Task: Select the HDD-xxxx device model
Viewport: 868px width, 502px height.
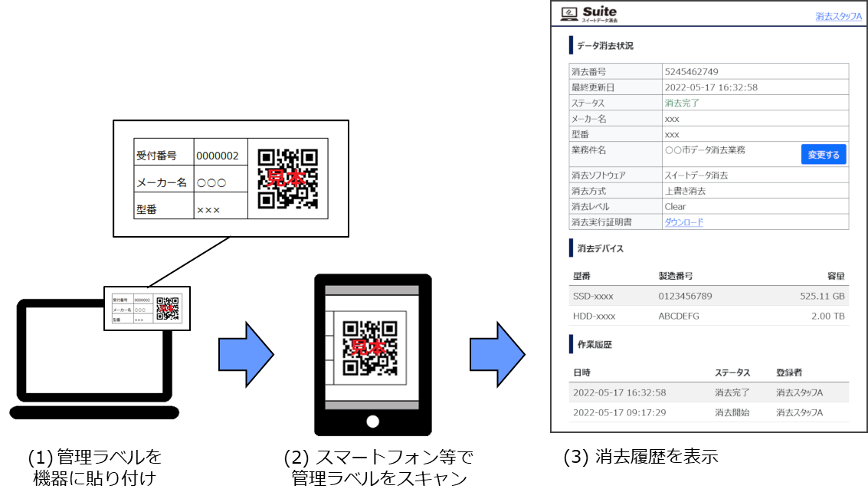Action: pos(594,316)
